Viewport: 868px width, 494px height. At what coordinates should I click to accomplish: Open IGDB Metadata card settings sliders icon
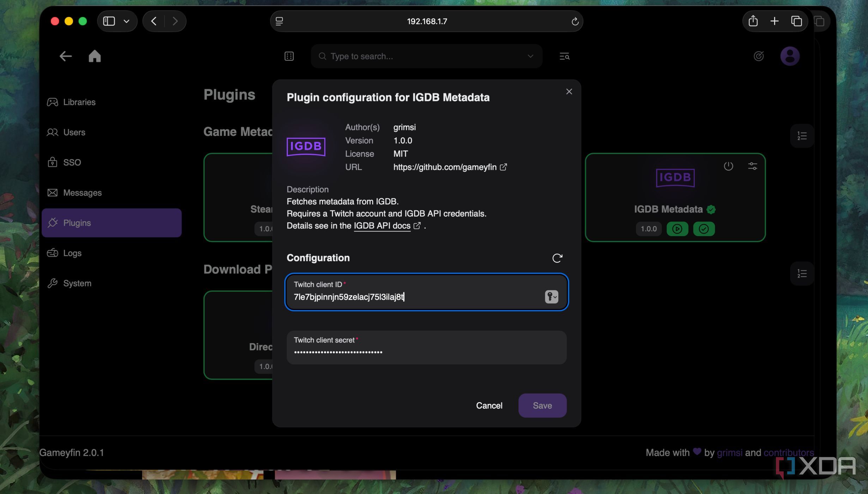[x=752, y=166]
